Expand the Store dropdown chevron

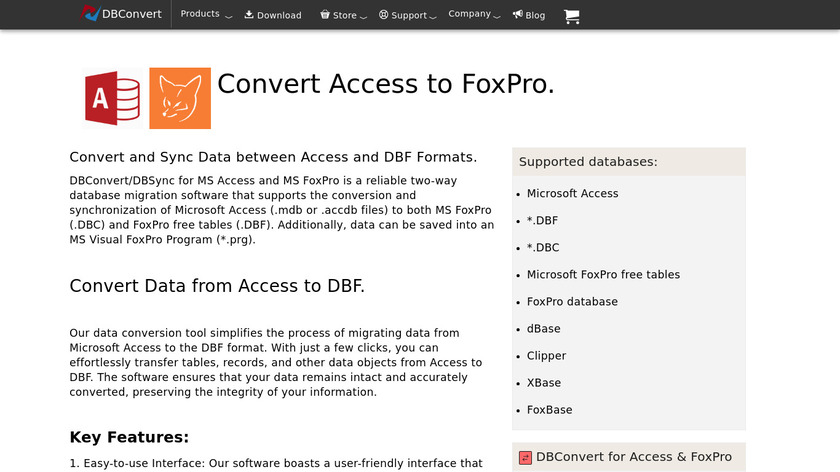point(363,17)
